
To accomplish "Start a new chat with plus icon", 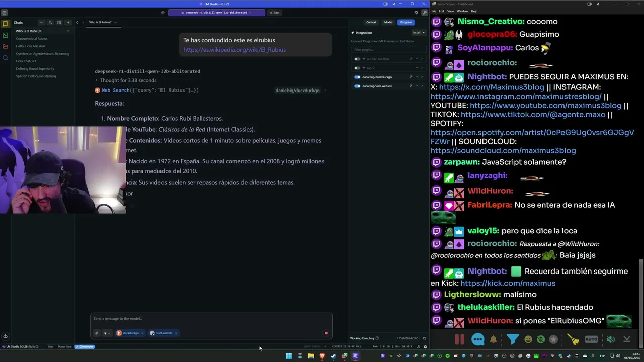I will (x=68, y=22).
